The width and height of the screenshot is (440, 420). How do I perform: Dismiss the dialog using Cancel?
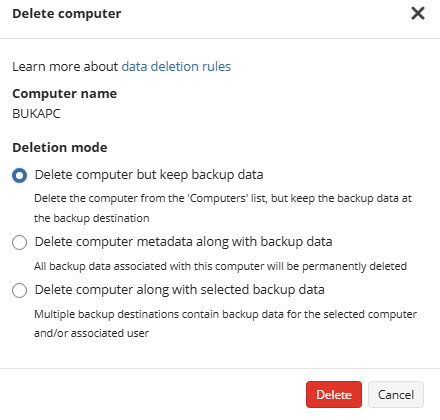(x=396, y=395)
